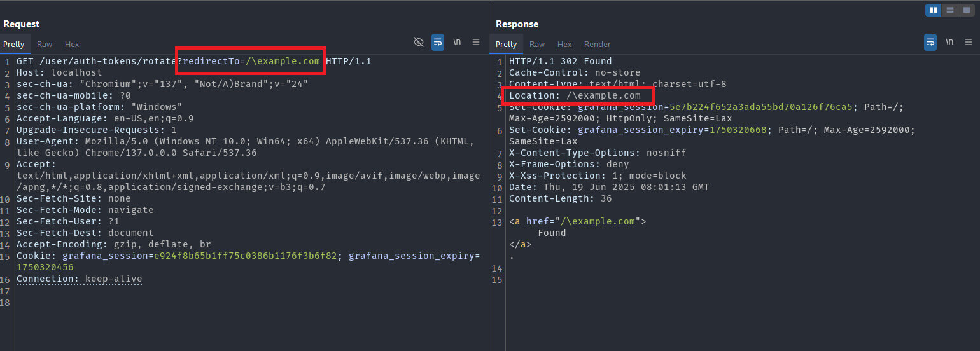Image resolution: width=980 pixels, height=351 pixels.
Task: Switch to Request Pretty tab
Action: [13, 44]
